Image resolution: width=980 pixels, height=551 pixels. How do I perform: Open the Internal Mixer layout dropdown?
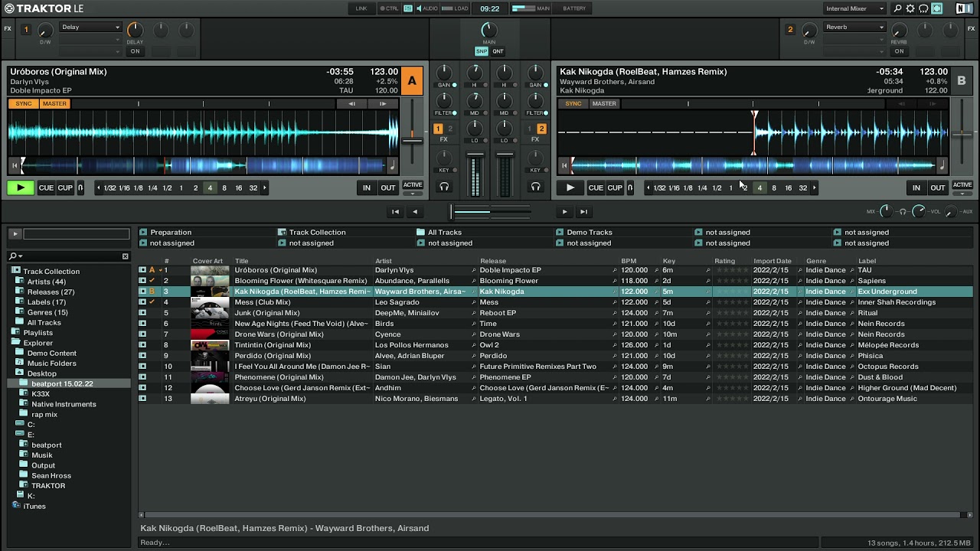tap(855, 8)
